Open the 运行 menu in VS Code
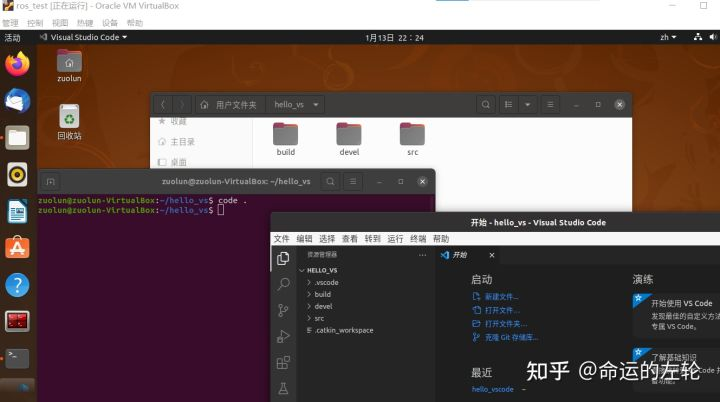The width and height of the screenshot is (720, 402). [395, 238]
